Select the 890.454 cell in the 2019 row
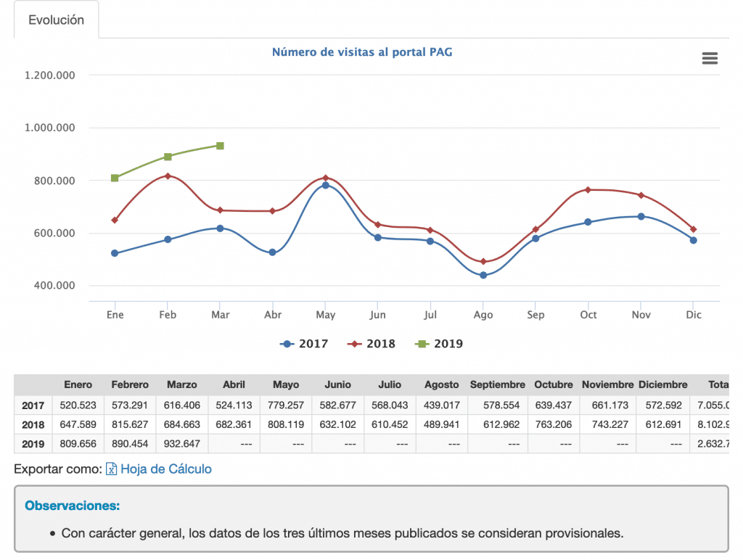Screen dimensions: 743x560 coord(131,445)
